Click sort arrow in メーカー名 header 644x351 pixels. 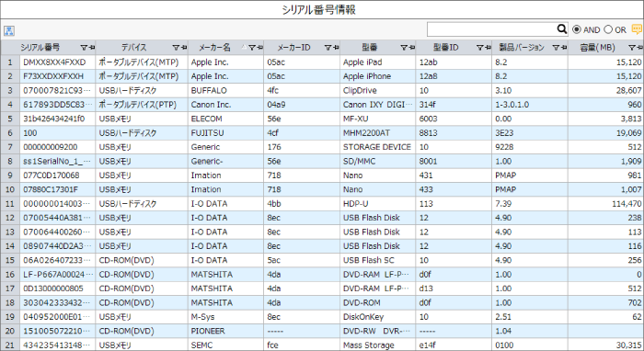click(x=244, y=47)
